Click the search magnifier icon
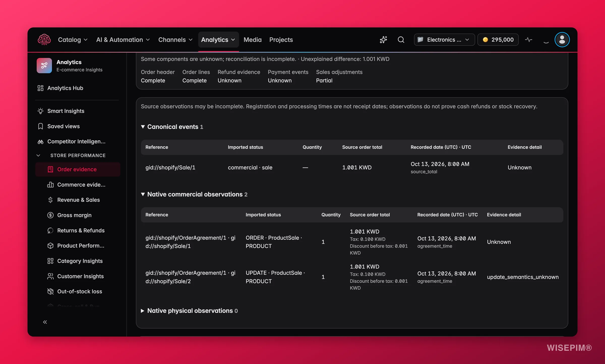 (401, 40)
